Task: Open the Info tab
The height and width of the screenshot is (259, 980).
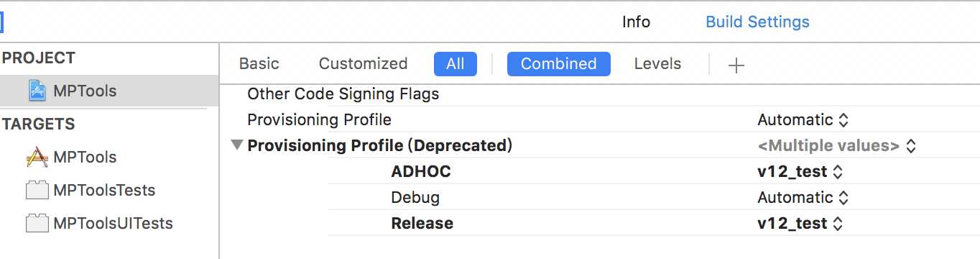Action: [636, 22]
